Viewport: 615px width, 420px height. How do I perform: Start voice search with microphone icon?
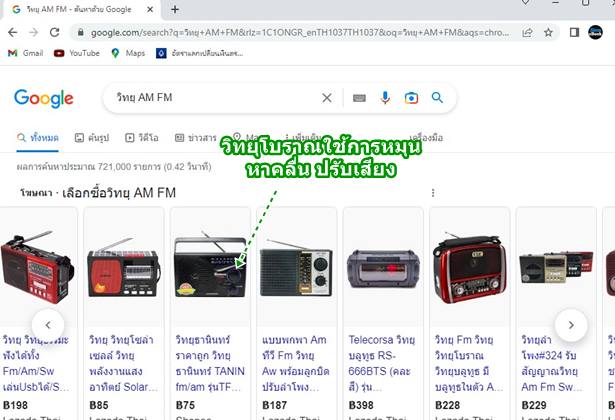click(385, 98)
